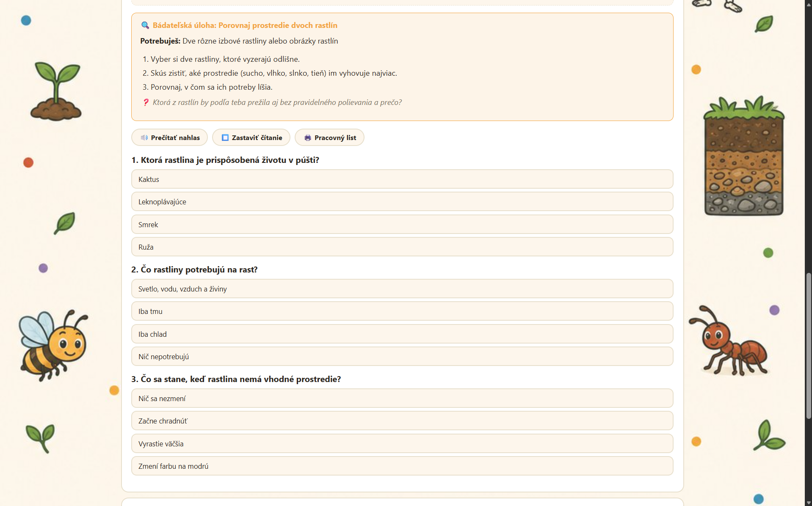Select answer Leknoplávajúce
Screen dimensions: 812x506
402,202
